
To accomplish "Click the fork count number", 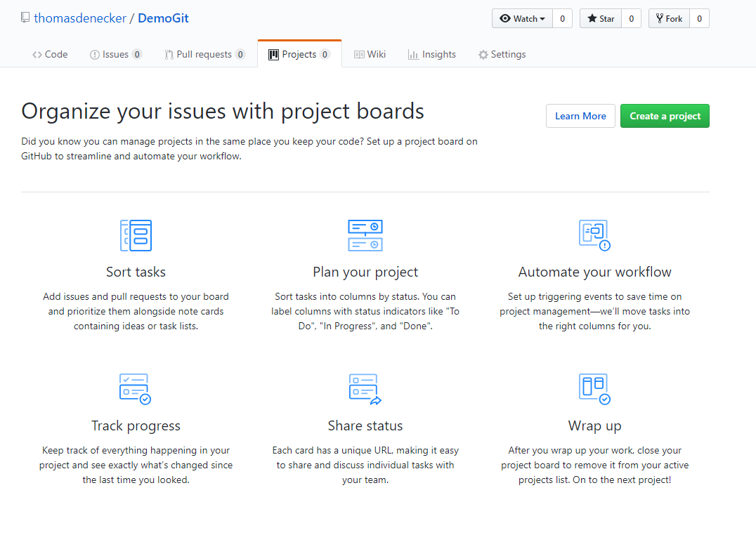I will pyautogui.click(x=700, y=19).
